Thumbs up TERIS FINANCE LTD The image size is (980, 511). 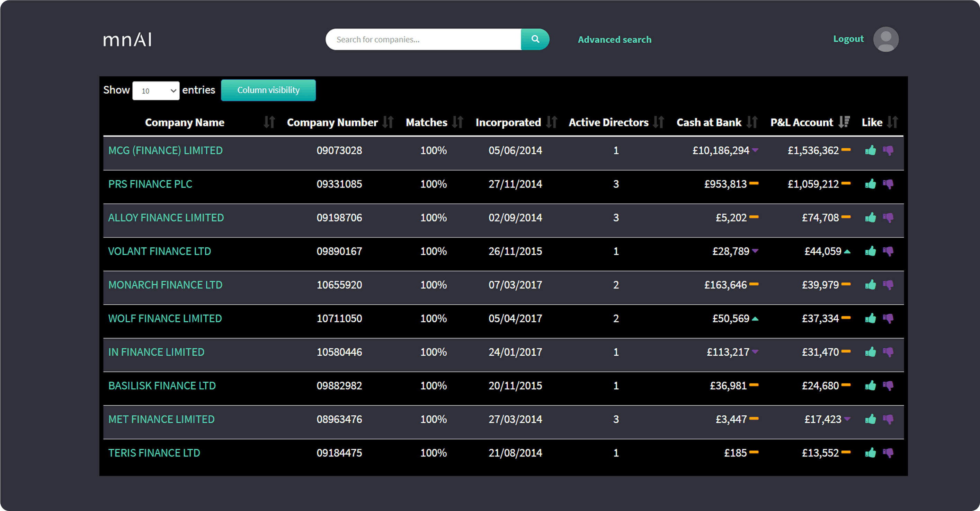click(871, 453)
